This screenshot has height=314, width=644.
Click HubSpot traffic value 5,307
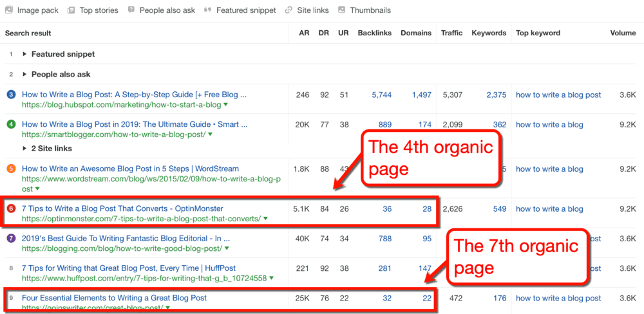pyautogui.click(x=452, y=95)
